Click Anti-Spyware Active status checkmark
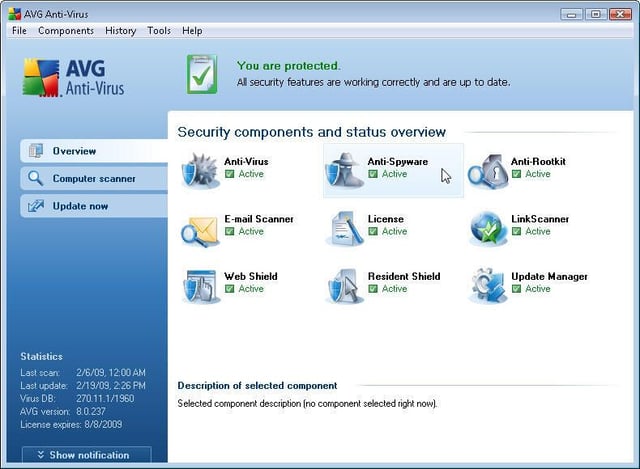Screen dimensions: 640x469 [x=373, y=174]
